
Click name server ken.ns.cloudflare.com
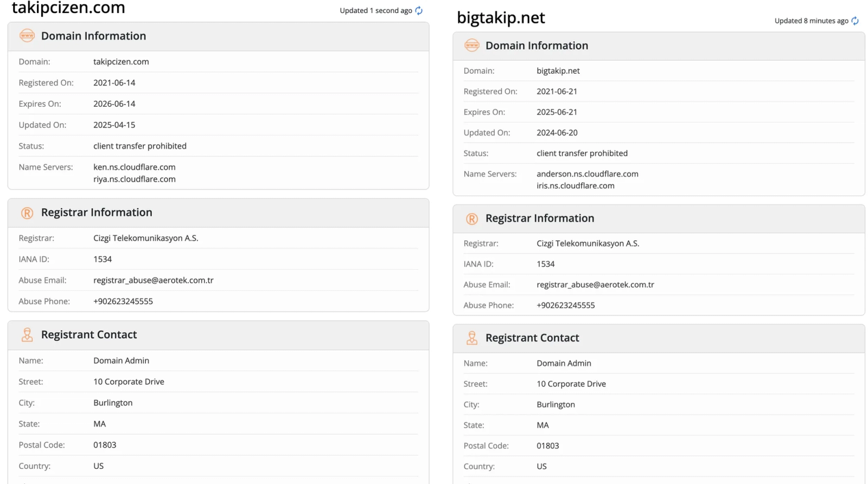[x=134, y=167]
